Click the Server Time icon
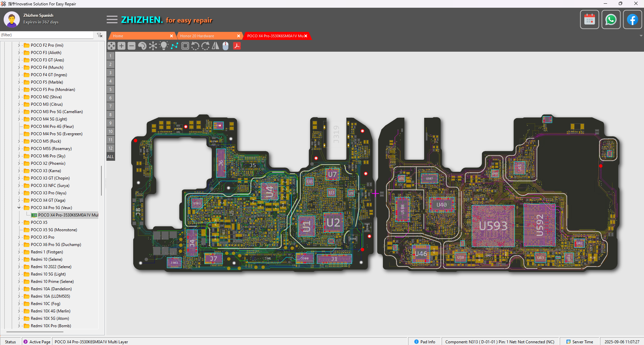This screenshot has width=644, height=345. [568, 342]
